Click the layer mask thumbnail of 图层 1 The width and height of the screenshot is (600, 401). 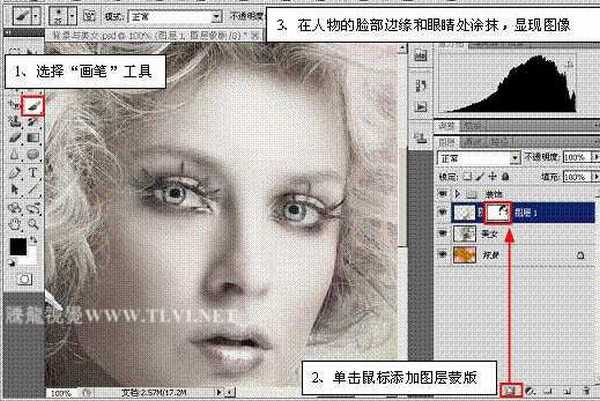tap(496, 211)
